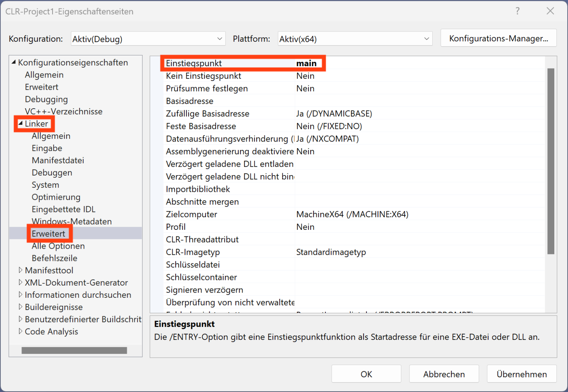Image resolution: width=568 pixels, height=392 pixels.
Task: Expand the Code Analysis node
Action: (x=21, y=331)
